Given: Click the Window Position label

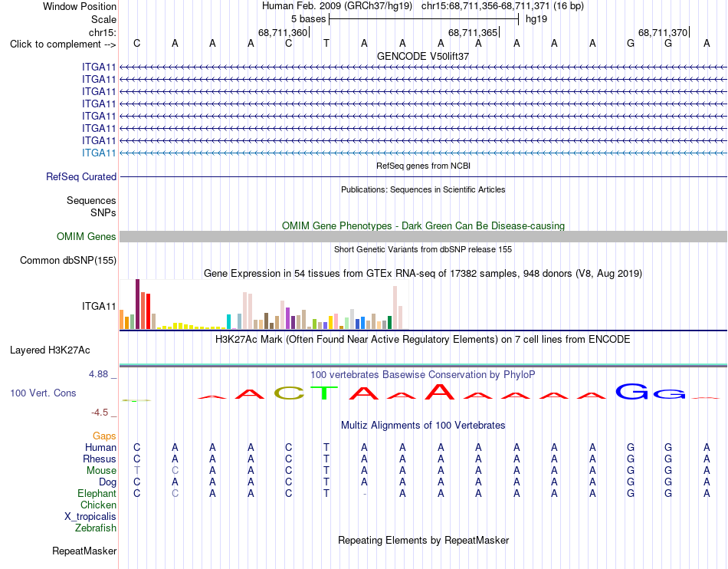Looking at the screenshot, I should [x=80, y=6].
